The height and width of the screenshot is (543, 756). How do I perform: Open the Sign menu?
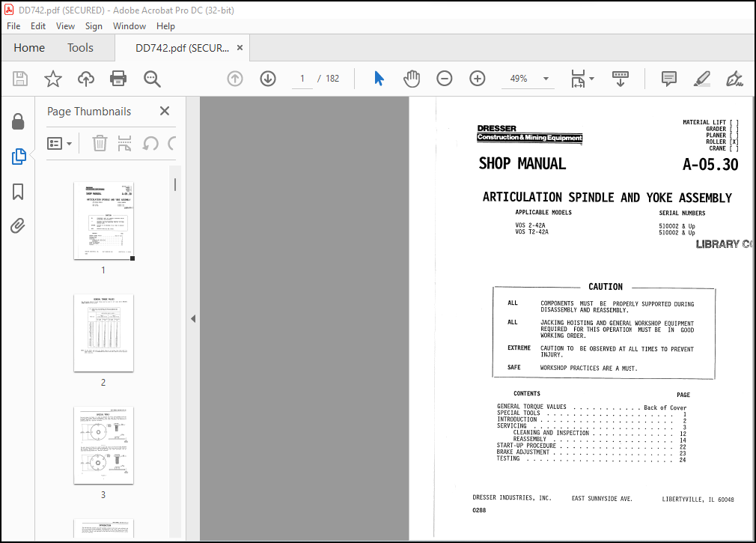94,26
